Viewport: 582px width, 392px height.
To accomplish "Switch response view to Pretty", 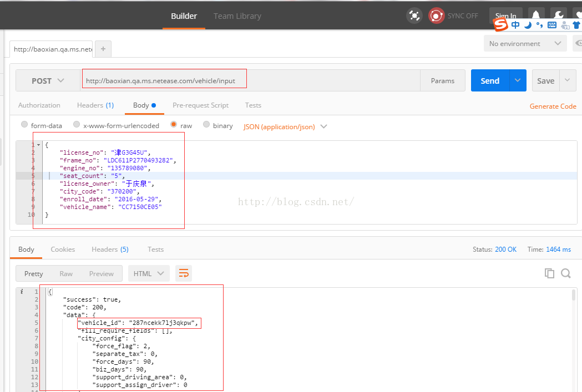I will coord(34,274).
